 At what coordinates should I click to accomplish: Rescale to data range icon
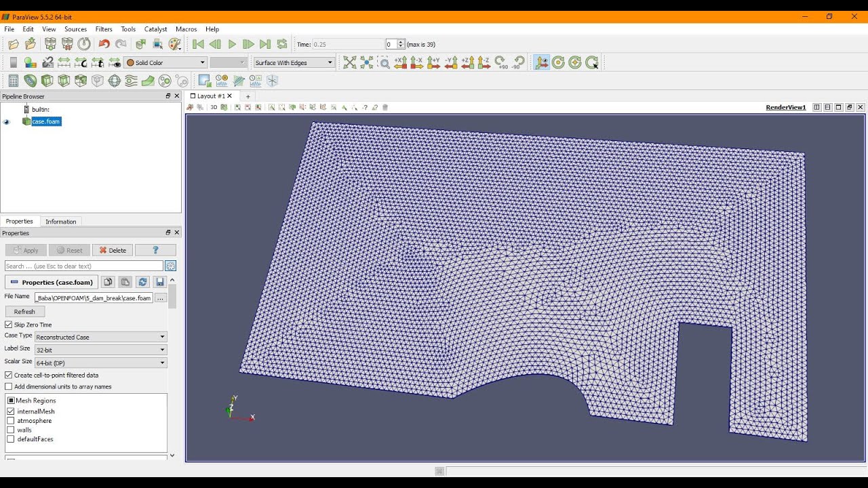[64, 62]
